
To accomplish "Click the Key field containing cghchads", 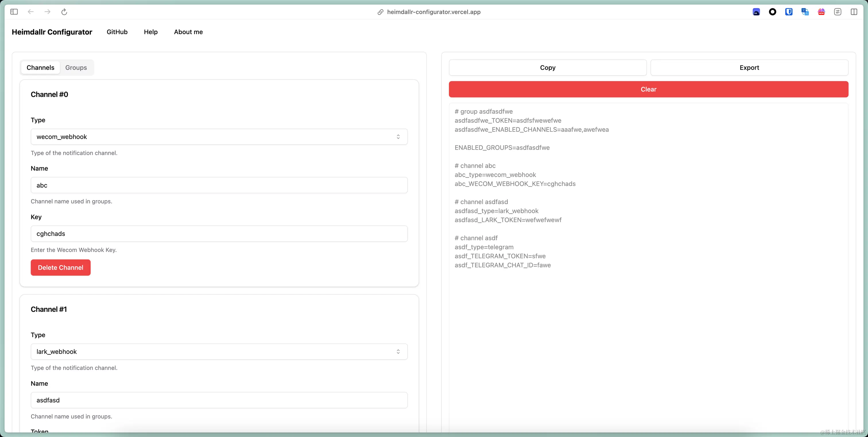I will pyautogui.click(x=219, y=234).
